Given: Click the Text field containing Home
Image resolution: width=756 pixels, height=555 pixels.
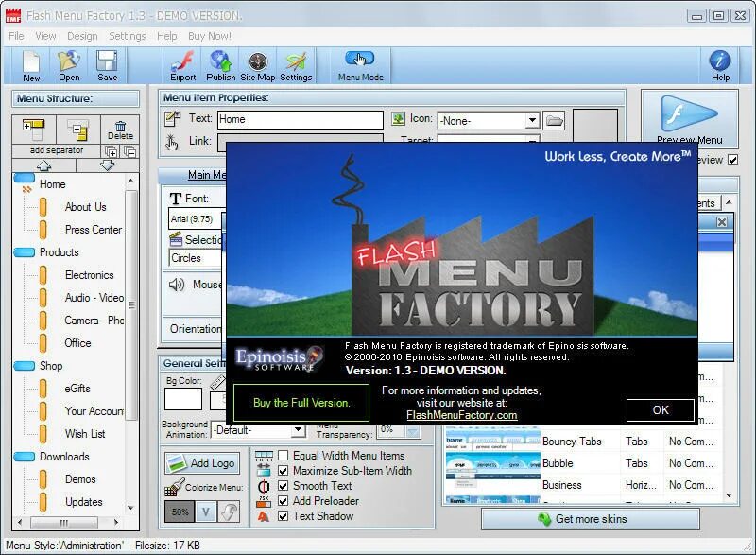Looking at the screenshot, I should 300,119.
